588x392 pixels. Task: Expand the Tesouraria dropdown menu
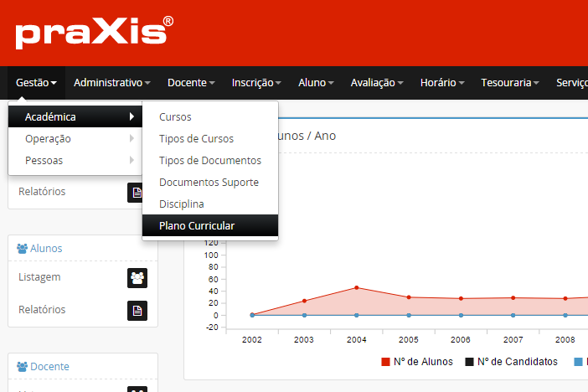[x=509, y=83]
